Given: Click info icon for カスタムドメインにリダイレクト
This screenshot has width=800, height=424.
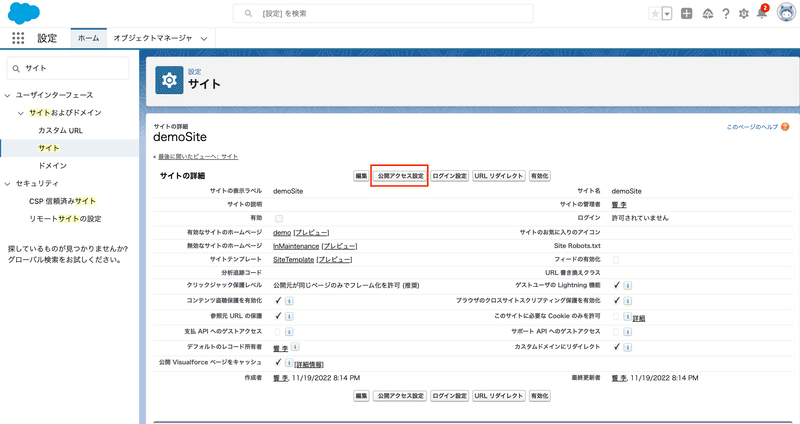Looking at the screenshot, I should point(628,347).
